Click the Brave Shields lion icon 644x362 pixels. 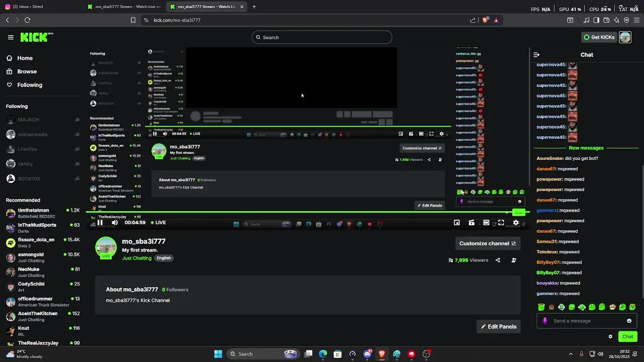pyautogui.click(x=485, y=20)
